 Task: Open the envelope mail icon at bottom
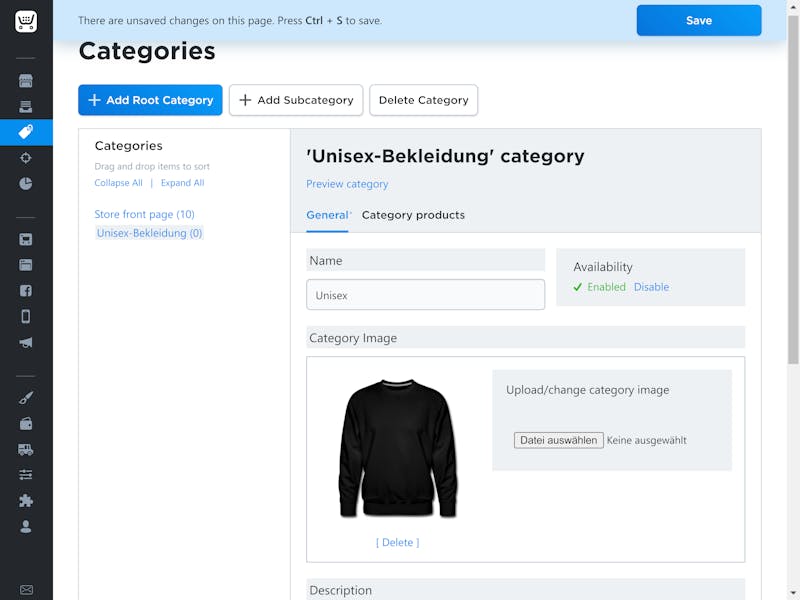pos(26,590)
